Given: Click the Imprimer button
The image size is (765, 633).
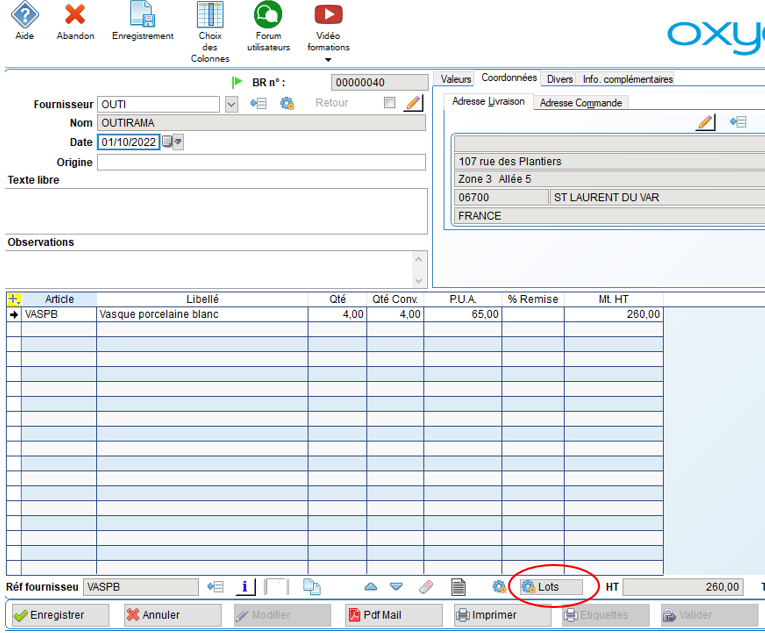Looking at the screenshot, I should point(502,615).
